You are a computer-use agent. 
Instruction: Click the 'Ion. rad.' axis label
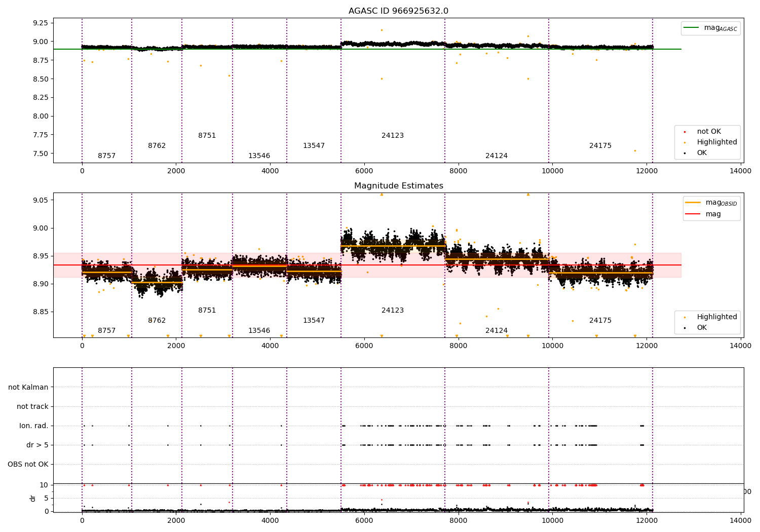pyautogui.click(x=34, y=426)
